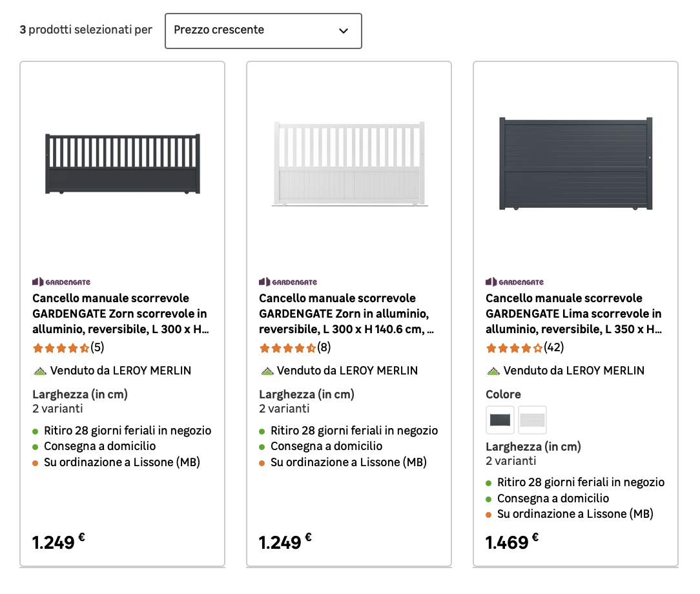This screenshot has width=700, height=594.
Task: Click the sort dropdown chevron arrow
Action: coord(344,31)
